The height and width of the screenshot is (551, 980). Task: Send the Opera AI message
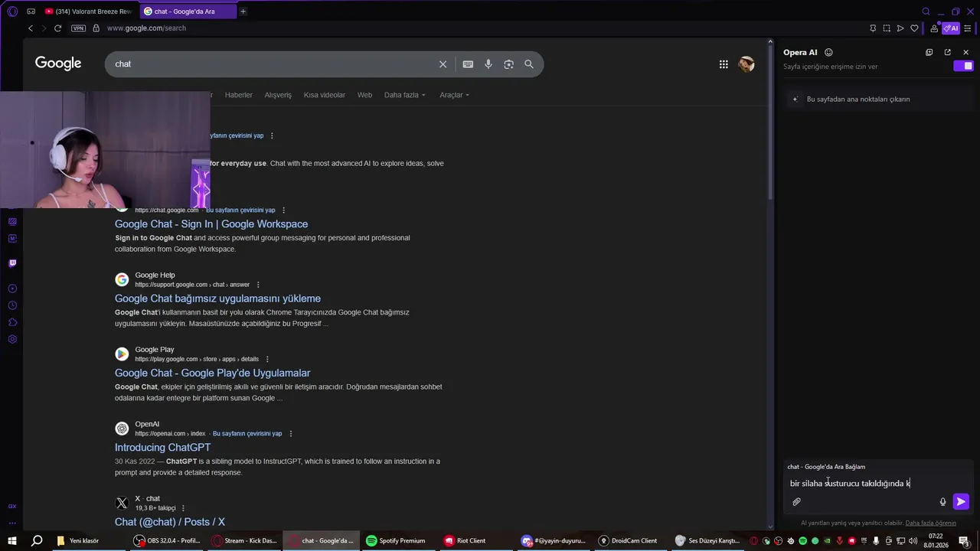961,502
